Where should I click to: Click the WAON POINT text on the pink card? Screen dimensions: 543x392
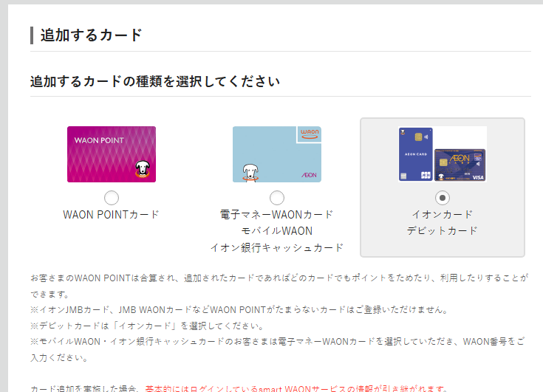(99, 139)
